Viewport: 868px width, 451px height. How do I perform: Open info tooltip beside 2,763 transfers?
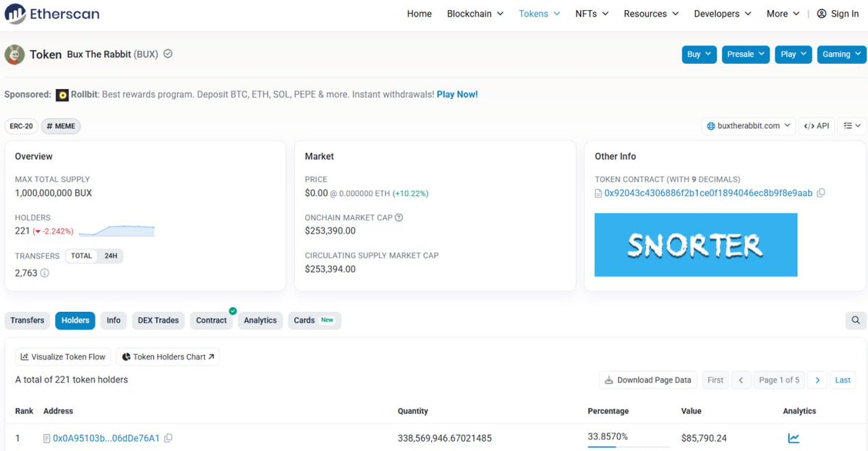(45, 273)
